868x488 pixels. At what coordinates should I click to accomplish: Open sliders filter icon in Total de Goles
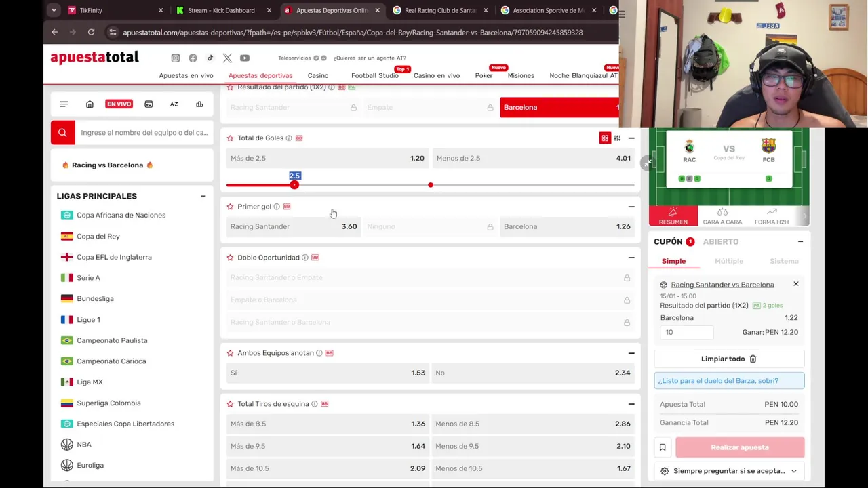(x=617, y=138)
